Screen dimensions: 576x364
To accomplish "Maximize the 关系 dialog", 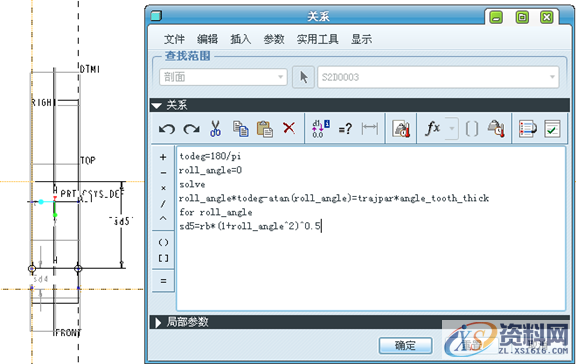I will [522, 17].
